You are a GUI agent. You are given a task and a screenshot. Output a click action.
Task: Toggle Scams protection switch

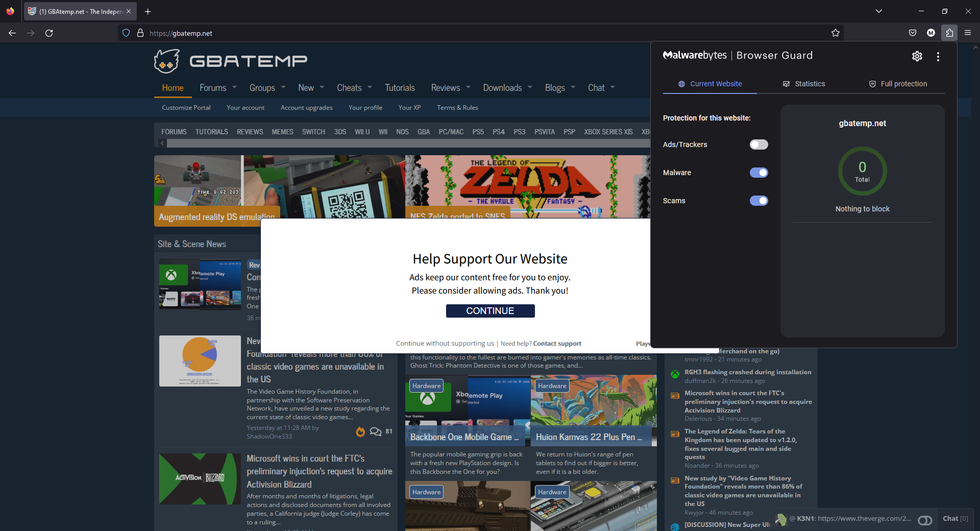tap(758, 201)
